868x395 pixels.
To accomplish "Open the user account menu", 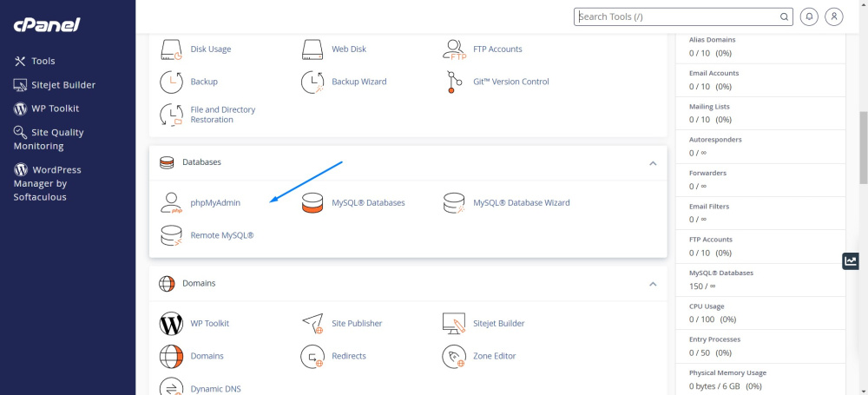I will click(834, 16).
